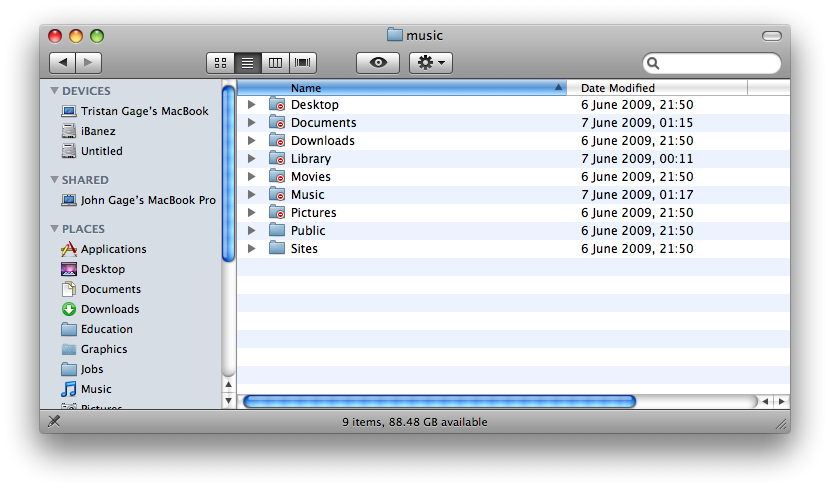This screenshot has width=830, height=488.
Task: Go back with left arrow button
Action: [63, 63]
